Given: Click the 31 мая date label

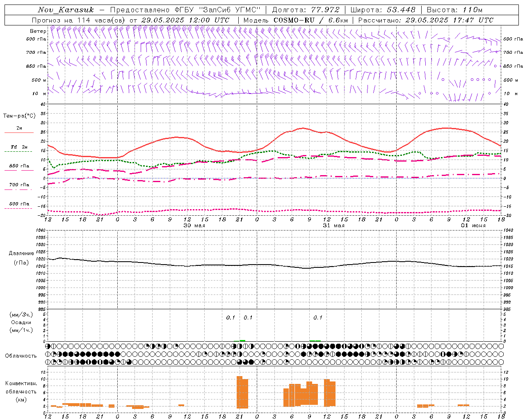Looking at the screenshot, I should click(x=334, y=226).
